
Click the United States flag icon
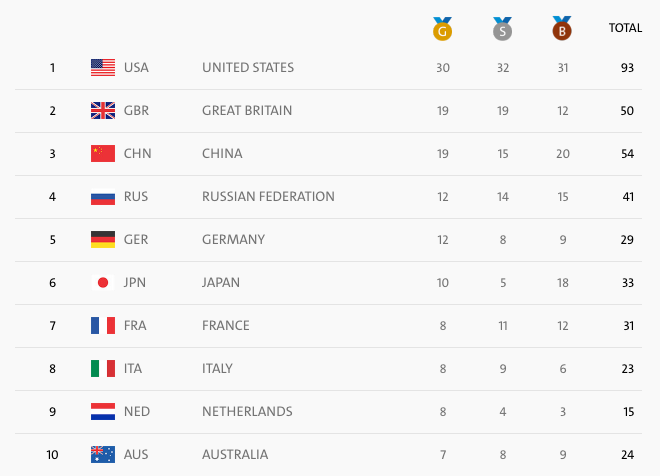(x=103, y=68)
